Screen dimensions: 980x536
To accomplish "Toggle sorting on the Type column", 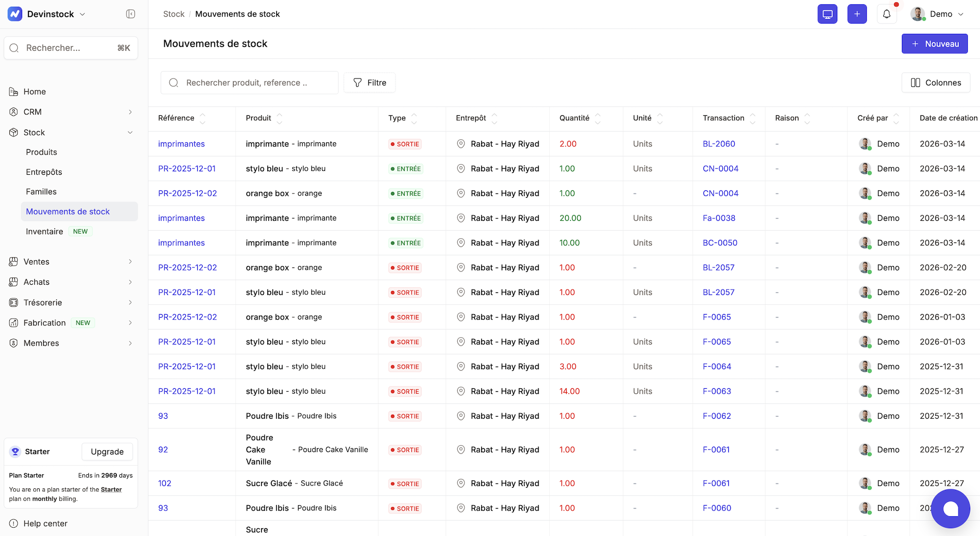I will 414,118.
